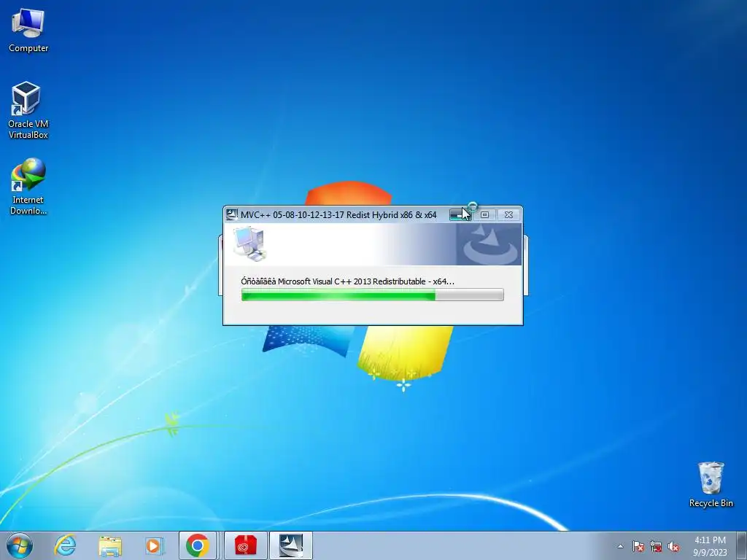Select the Recycle Bin icon
Viewport: 747px width, 560px height.
pyautogui.click(x=711, y=484)
